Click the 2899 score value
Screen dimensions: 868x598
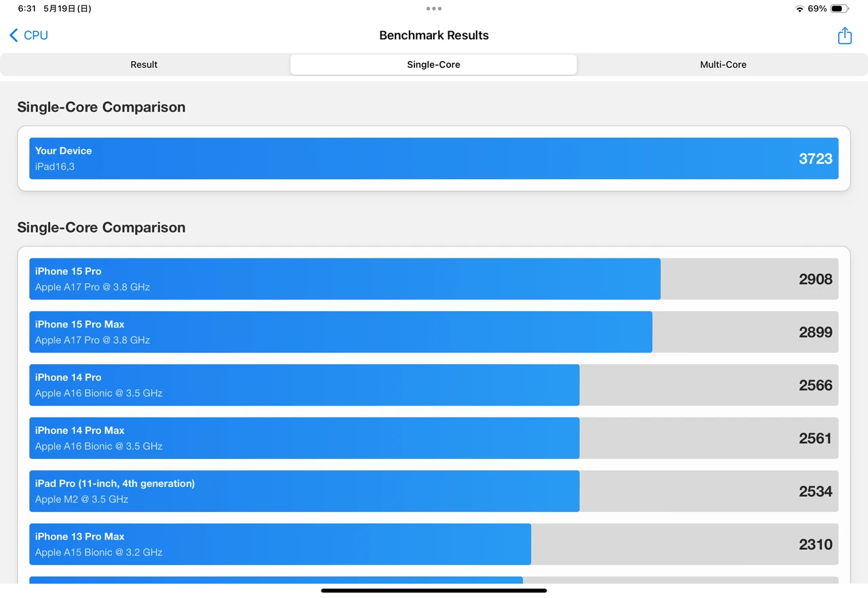(816, 332)
